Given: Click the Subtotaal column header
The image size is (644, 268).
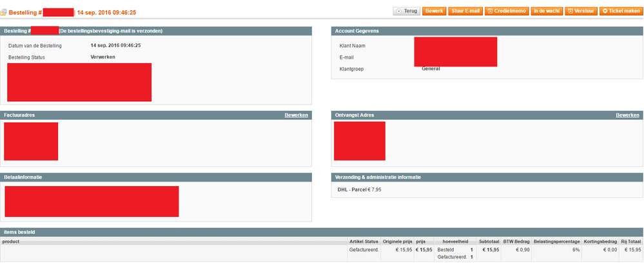Looking at the screenshot, I should click(488, 242).
